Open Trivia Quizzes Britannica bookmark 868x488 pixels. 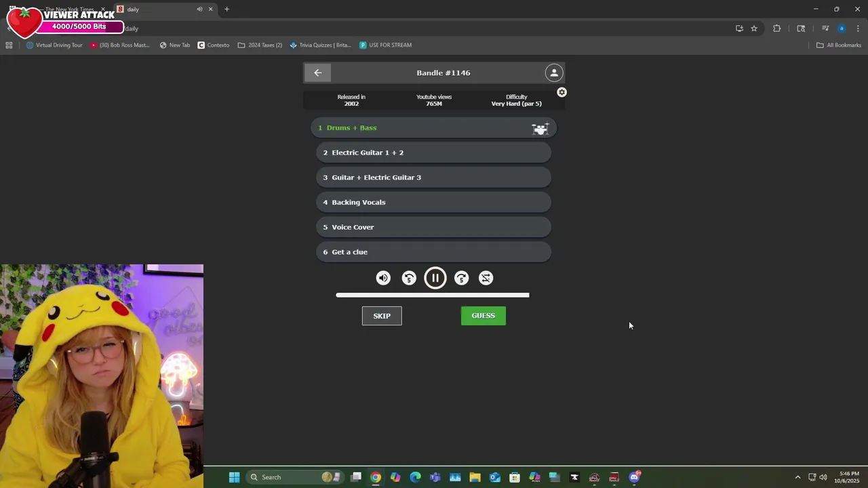click(321, 45)
